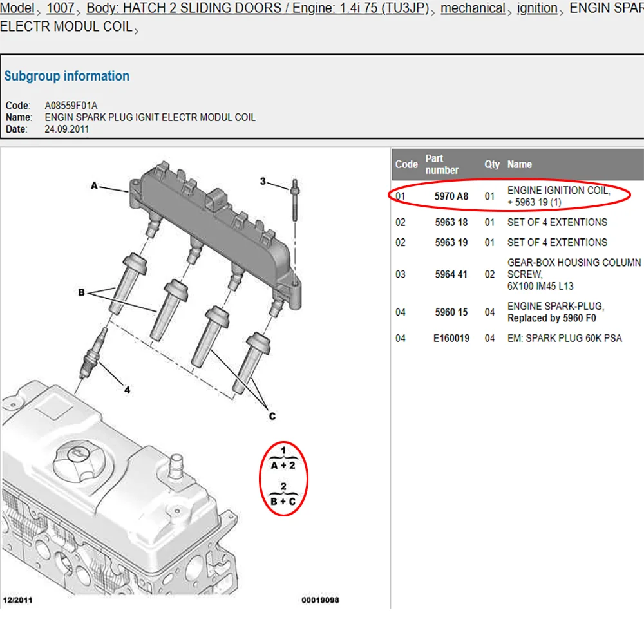
Task: Click the Code column header
Action: [406, 164]
